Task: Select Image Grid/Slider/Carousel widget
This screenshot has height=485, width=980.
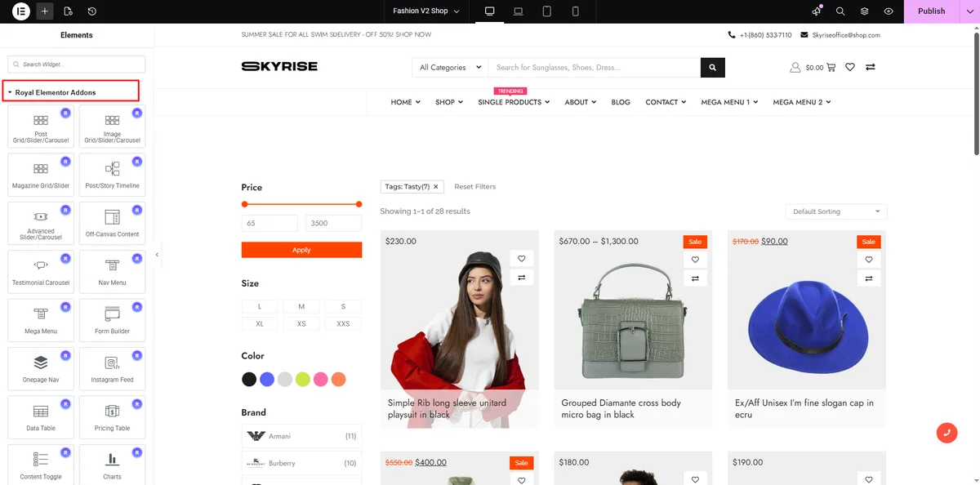Action: coord(112,127)
